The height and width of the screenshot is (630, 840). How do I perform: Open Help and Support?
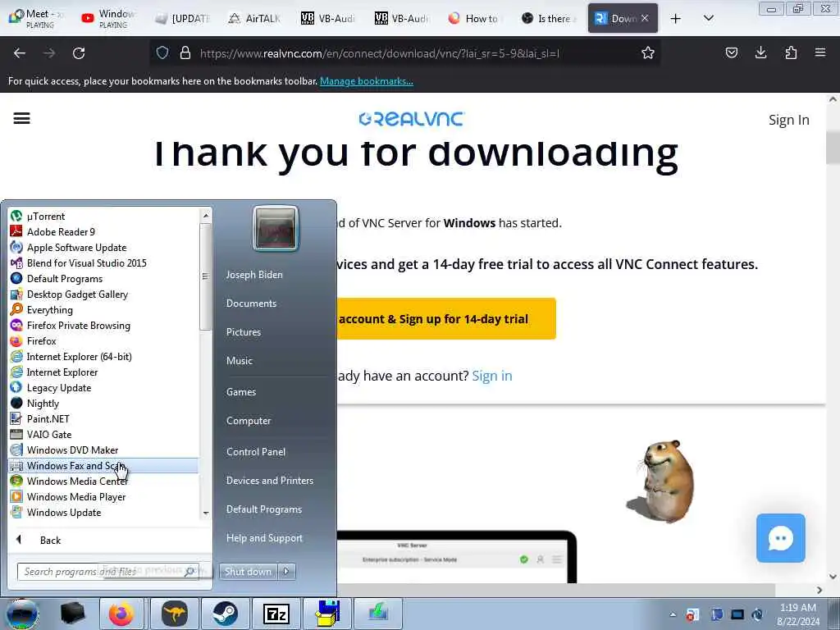[265, 538]
